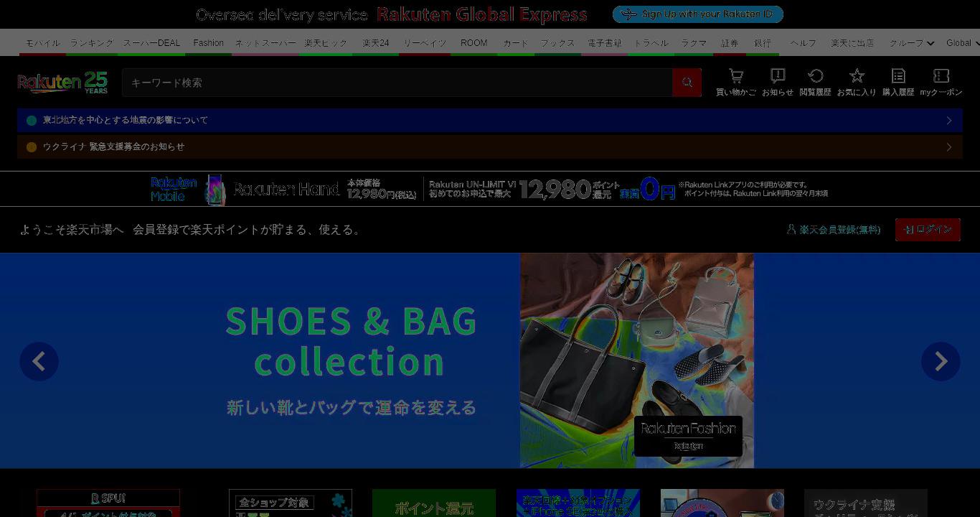This screenshot has height=517, width=980.
Task: Open the 楽天ビック nav tab
Action: pos(326,43)
